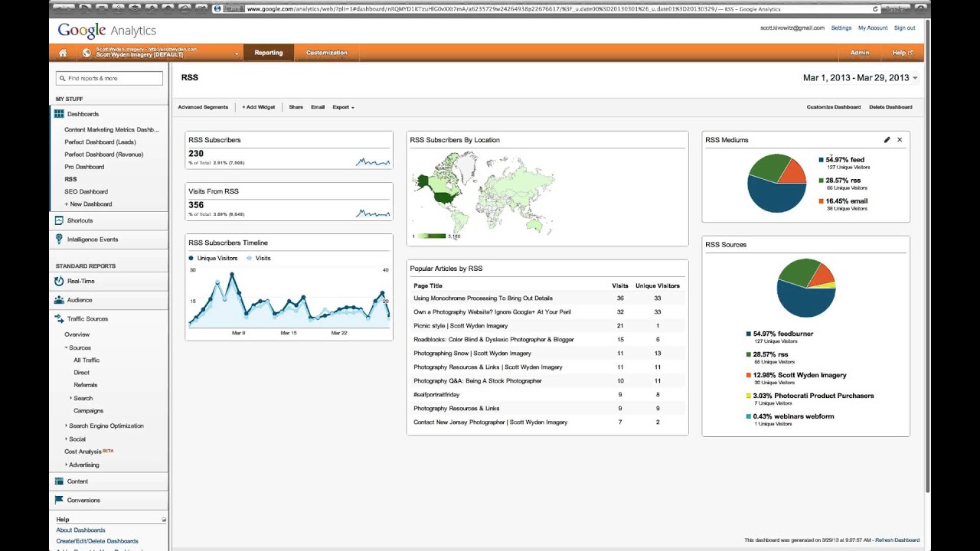This screenshot has height=551, width=980.
Task: Click the search magnifier in Find reports
Action: click(x=62, y=78)
